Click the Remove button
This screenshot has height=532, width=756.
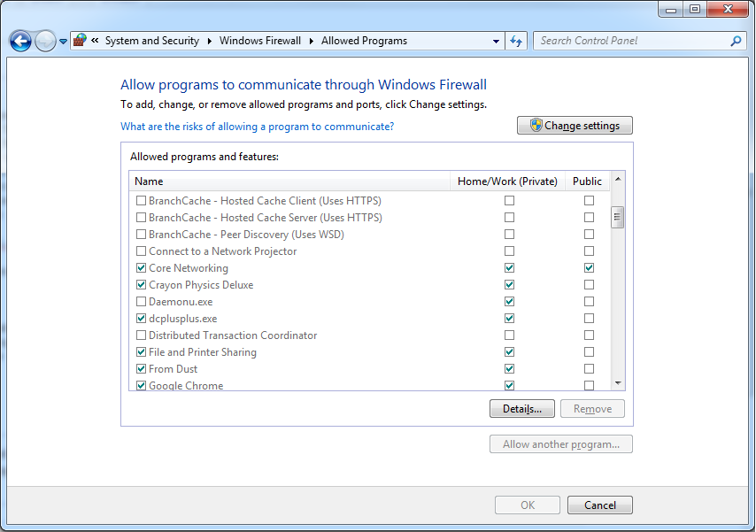coord(592,409)
